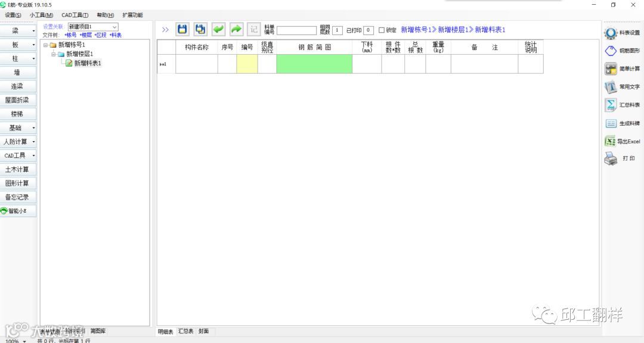Open the 设置(S) menu
Image resolution: width=644 pixels, height=343 pixels.
(x=13, y=15)
